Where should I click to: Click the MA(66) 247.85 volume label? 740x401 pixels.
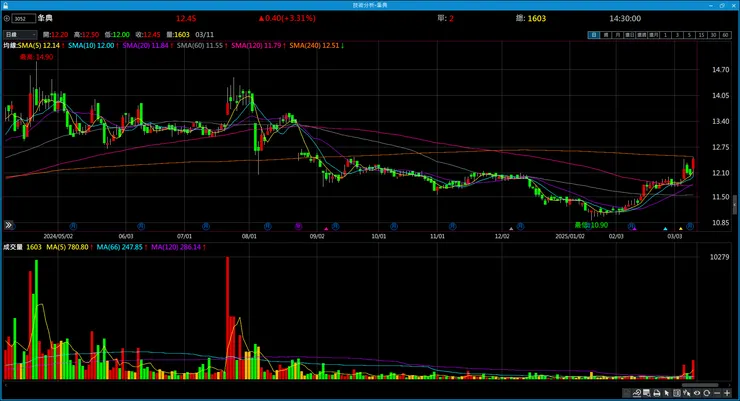[119, 247]
